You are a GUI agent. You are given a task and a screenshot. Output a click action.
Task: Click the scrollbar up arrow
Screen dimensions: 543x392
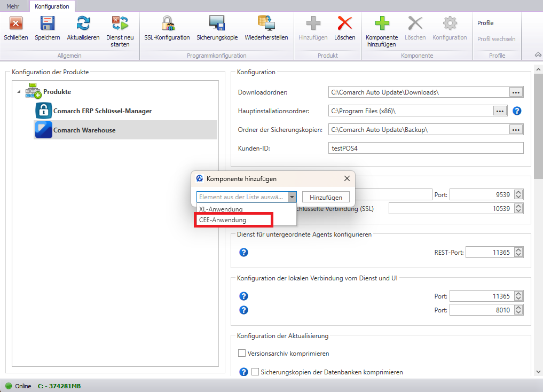[538, 69]
